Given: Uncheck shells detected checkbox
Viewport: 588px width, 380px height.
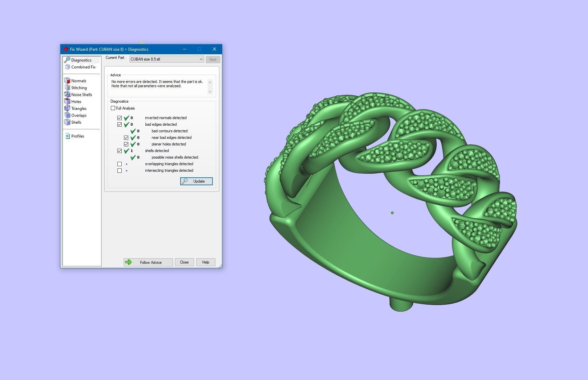Looking at the screenshot, I should click(x=119, y=151).
